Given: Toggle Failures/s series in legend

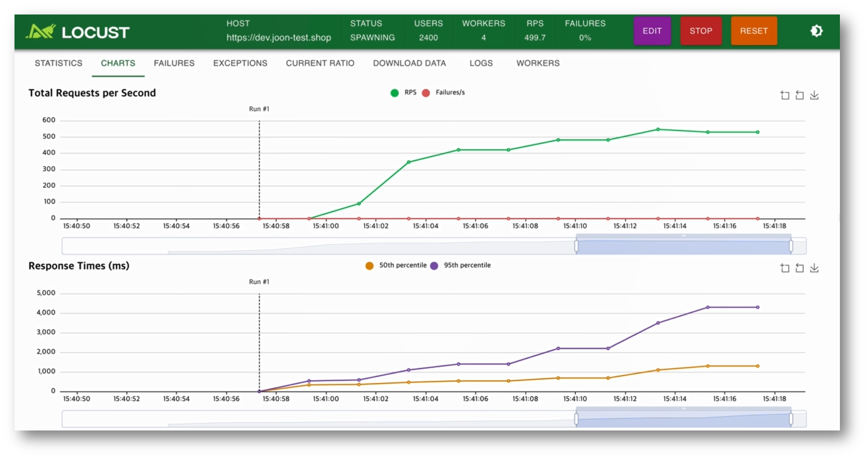Looking at the screenshot, I should pyautogui.click(x=443, y=92).
